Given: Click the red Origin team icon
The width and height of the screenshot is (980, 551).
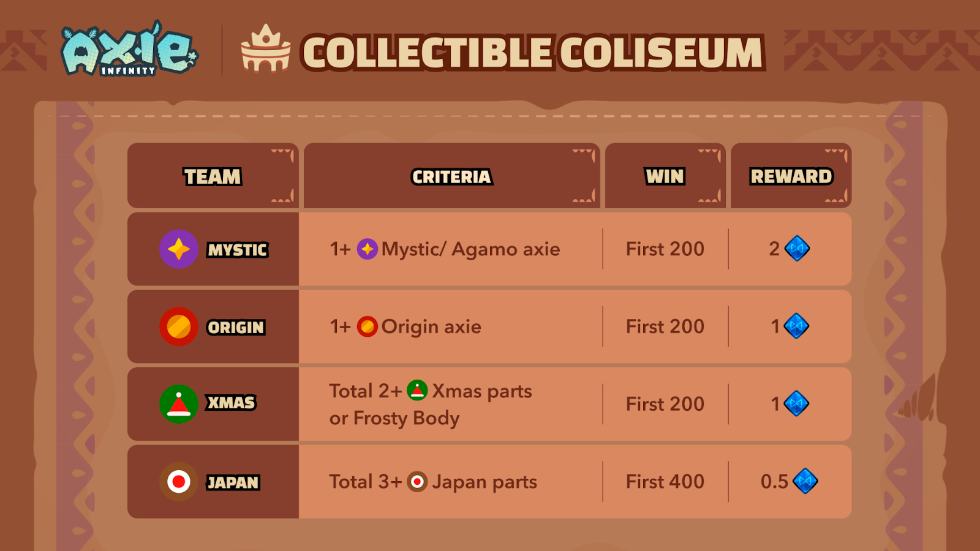Looking at the screenshot, I should tap(178, 327).
